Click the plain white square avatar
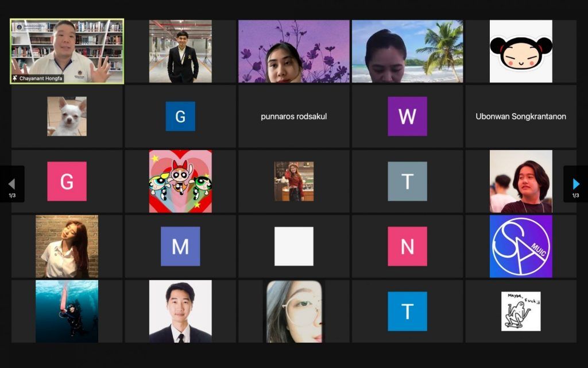Viewport: 588px width, 368px height. pos(293,246)
